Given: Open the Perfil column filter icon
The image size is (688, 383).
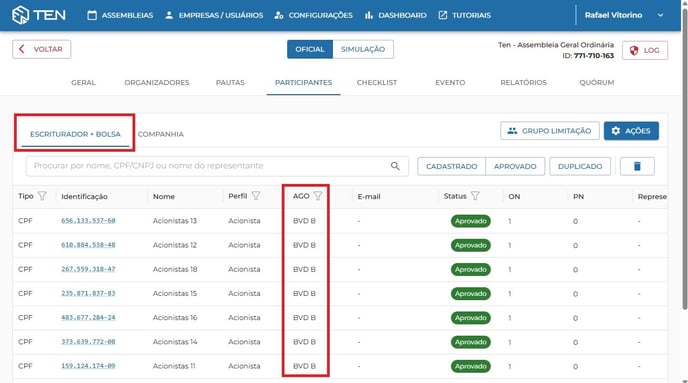Looking at the screenshot, I should tap(256, 196).
